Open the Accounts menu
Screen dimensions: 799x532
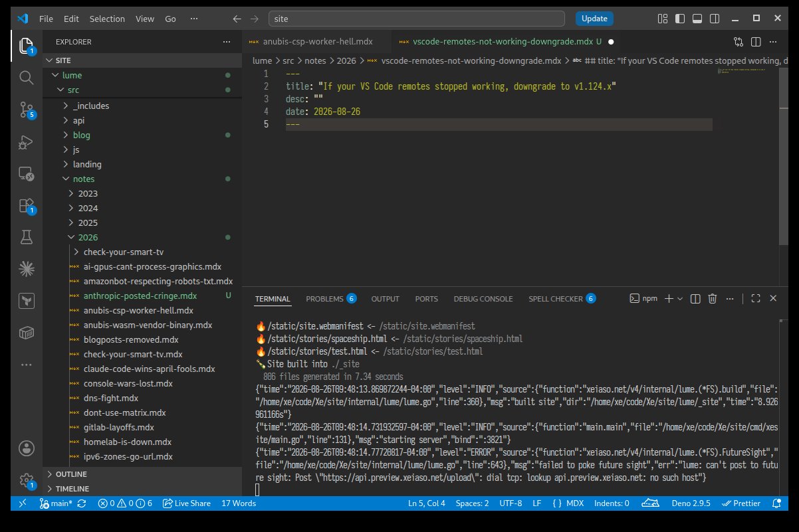point(26,448)
